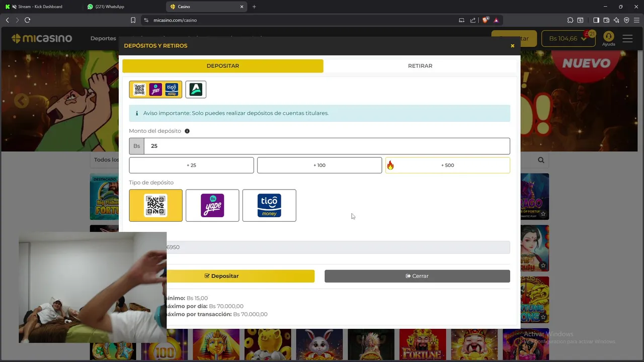Open a new browser tab
644x362 pixels.
point(254,7)
